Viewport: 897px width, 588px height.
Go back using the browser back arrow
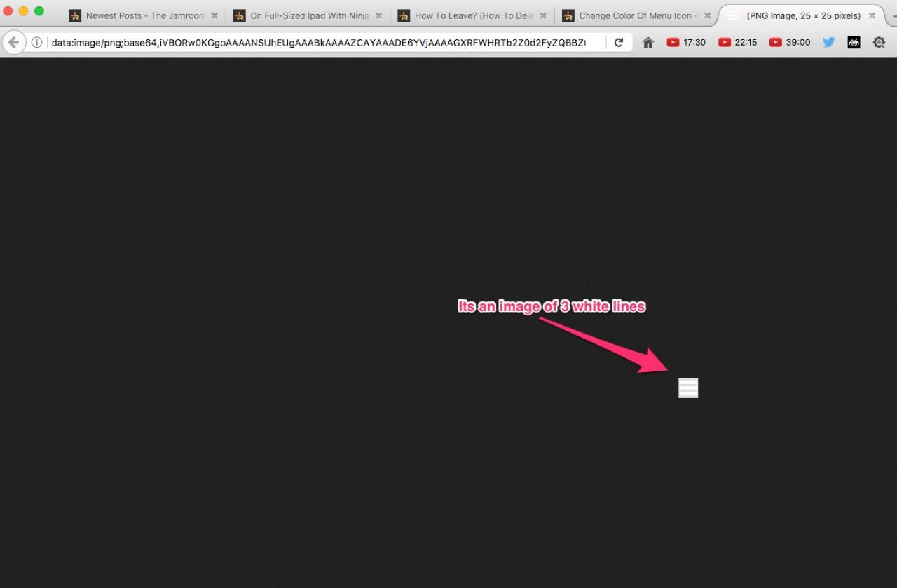pos(13,43)
